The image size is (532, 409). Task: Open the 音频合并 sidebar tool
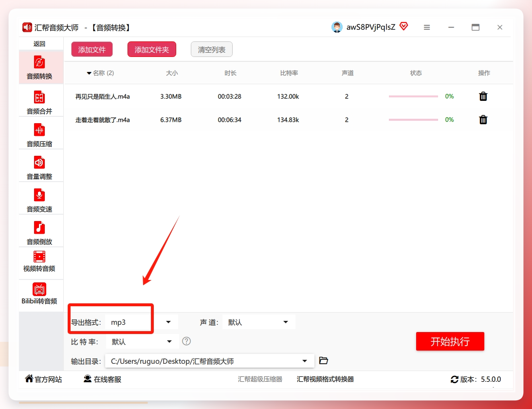pyautogui.click(x=40, y=102)
